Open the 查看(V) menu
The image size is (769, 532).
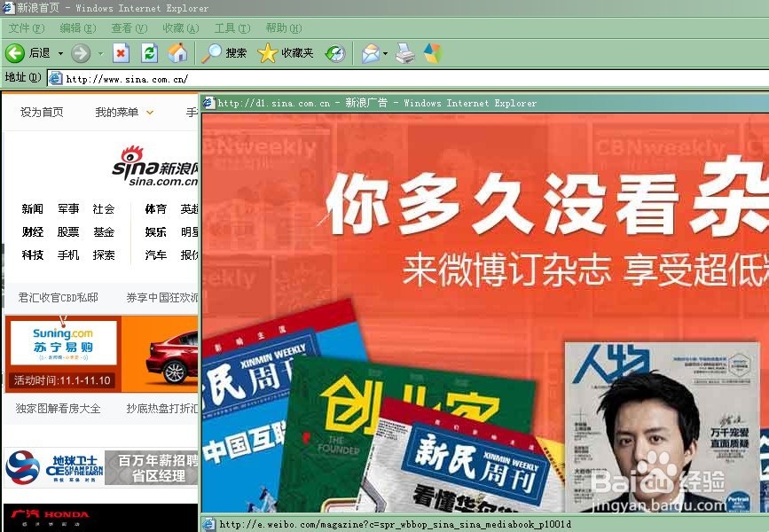point(129,28)
